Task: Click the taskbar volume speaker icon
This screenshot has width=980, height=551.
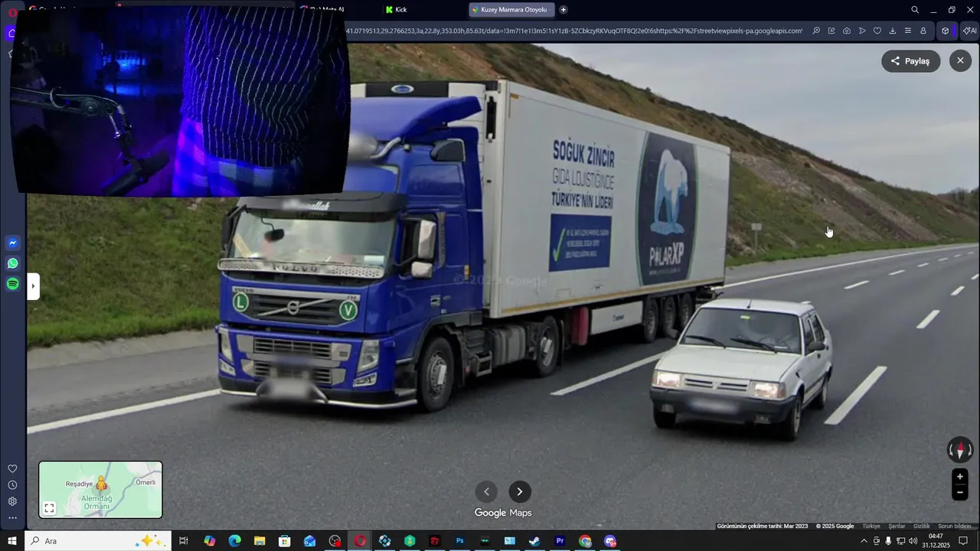Action: [913, 541]
